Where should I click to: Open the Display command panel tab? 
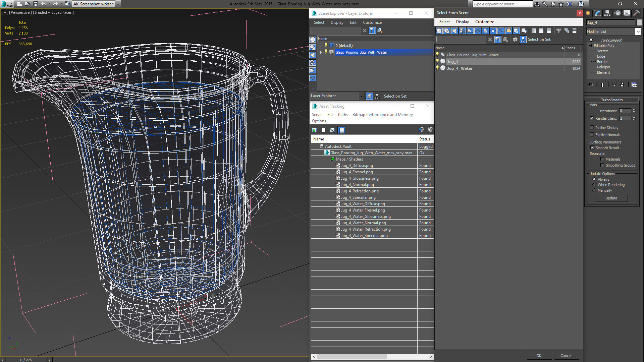[627, 13]
